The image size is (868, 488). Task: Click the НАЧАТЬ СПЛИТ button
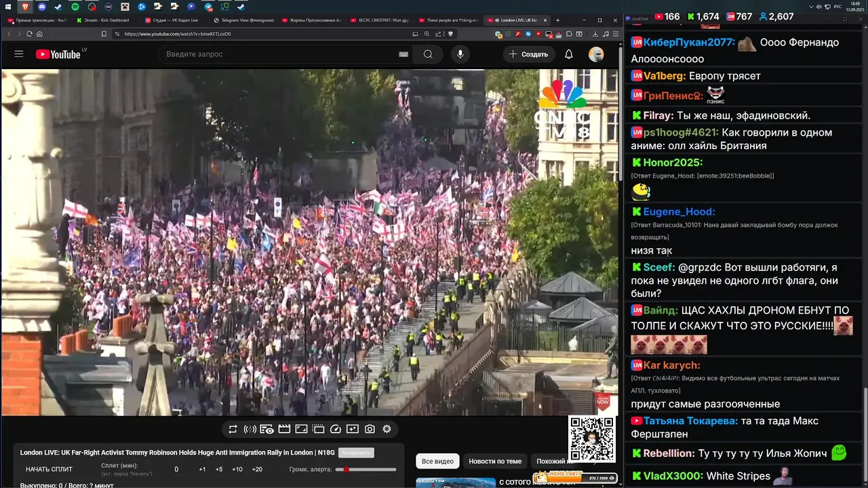coord(49,469)
